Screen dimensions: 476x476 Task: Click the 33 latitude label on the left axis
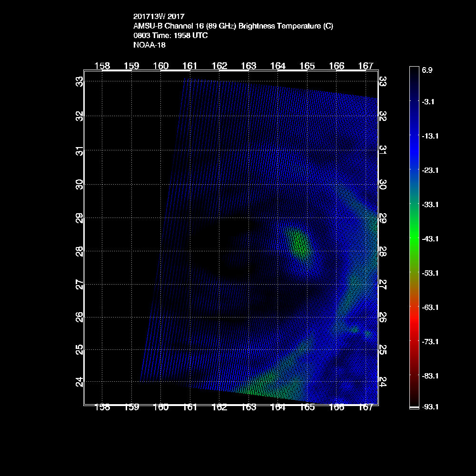[x=79, y=81]
